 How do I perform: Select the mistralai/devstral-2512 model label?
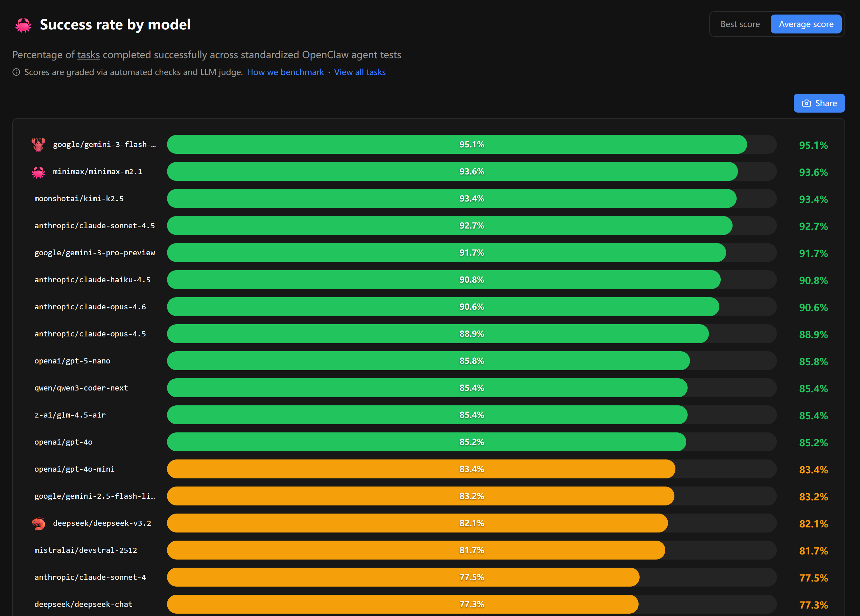[86, 550]
